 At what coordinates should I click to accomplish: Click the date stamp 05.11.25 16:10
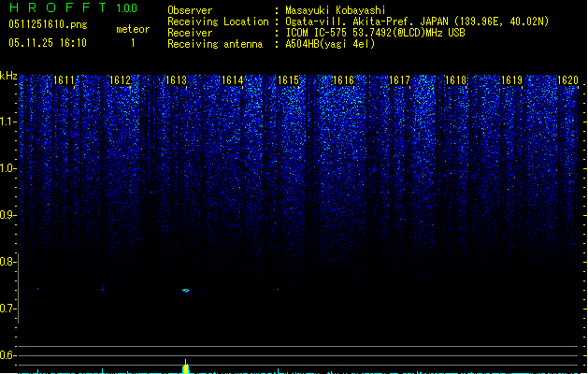click(x=48, y=43)
